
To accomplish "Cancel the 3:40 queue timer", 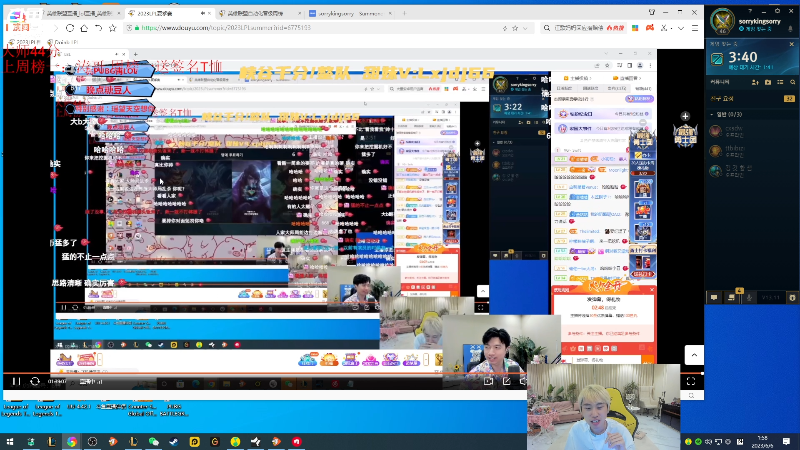I will coord(791,44).
